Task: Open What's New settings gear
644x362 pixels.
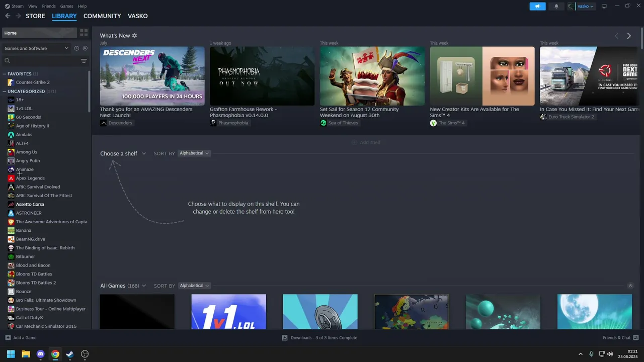Action: (134, 36)
